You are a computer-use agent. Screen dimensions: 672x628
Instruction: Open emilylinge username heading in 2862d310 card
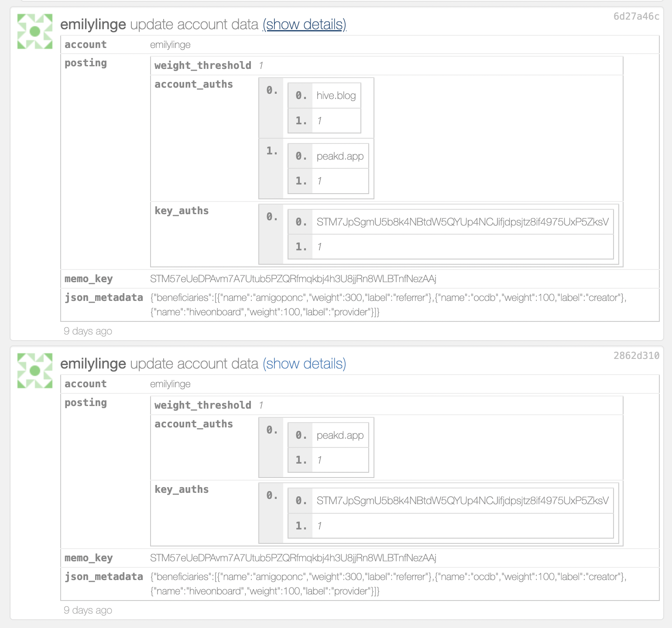(x=93, y=364)
